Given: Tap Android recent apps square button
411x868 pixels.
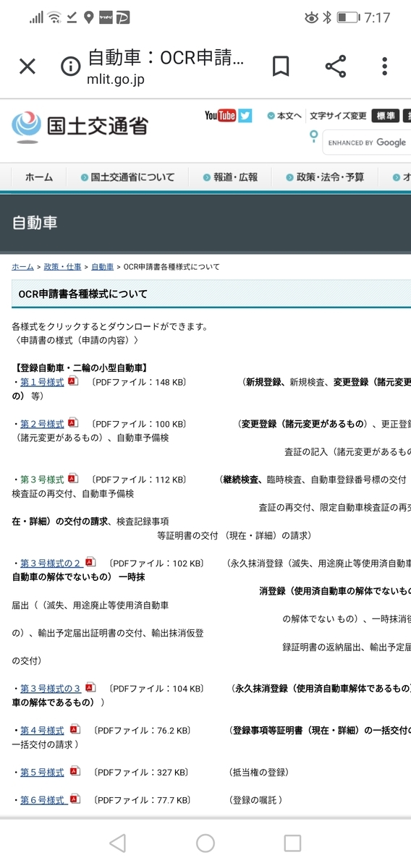Looking at the screenshot, I should (x=292, y=843).
